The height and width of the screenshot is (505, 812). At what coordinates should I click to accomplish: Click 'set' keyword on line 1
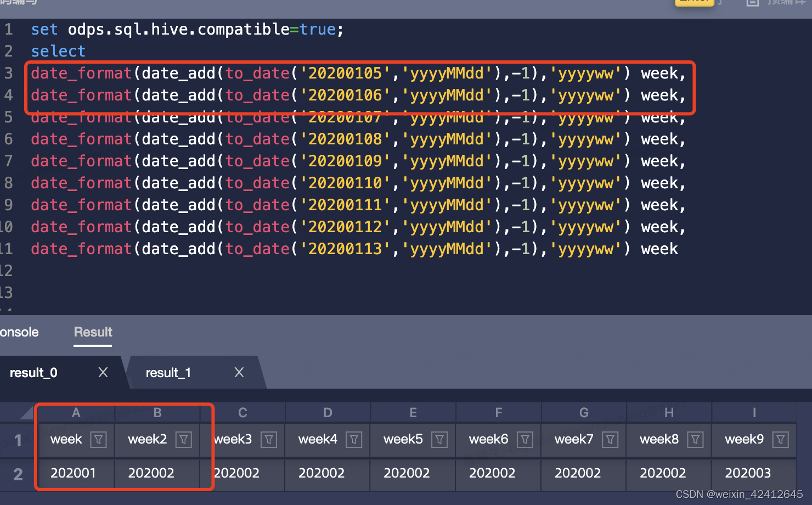pyautogui.click(x=44, y=30)
